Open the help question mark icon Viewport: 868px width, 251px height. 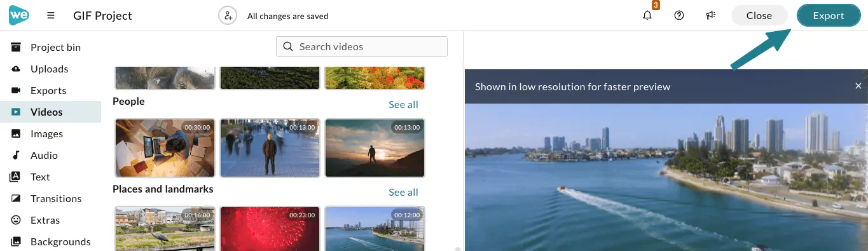pyautogui.click(x=679, y=16)
